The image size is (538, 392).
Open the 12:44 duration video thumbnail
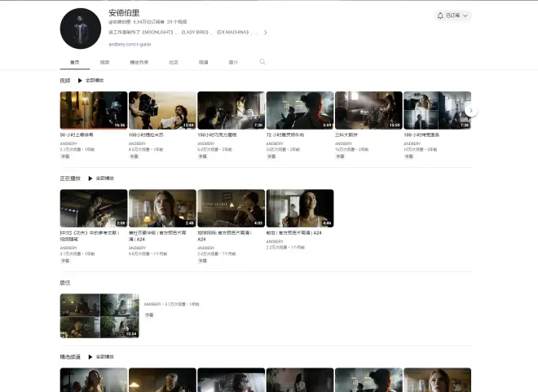point(162,110)
